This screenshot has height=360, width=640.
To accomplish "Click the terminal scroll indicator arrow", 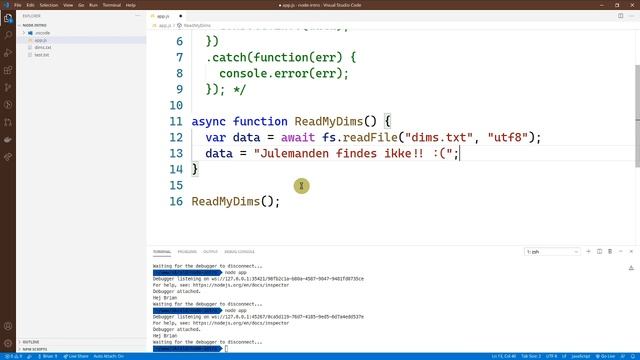I will pyautogui.click(x=631, y=268).
